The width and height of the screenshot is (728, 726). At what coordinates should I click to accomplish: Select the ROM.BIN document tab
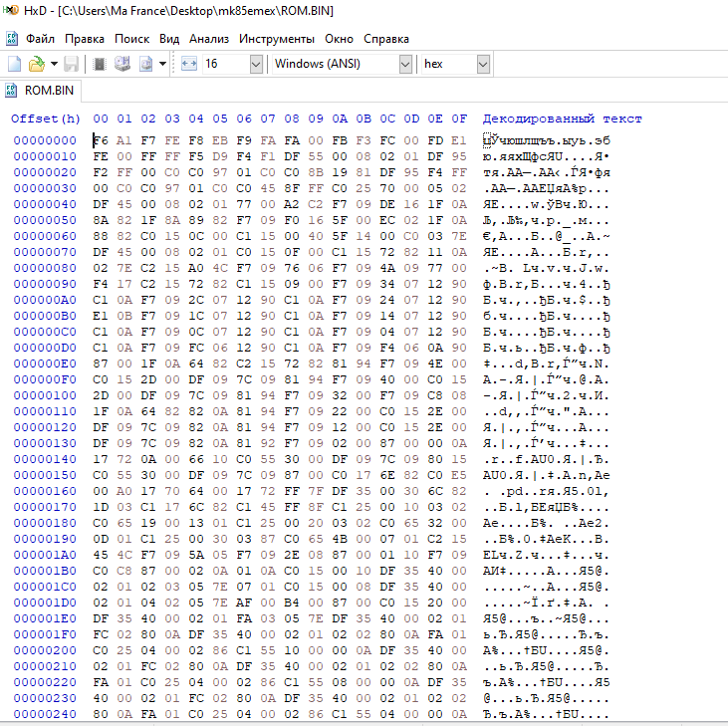point(41,91)
